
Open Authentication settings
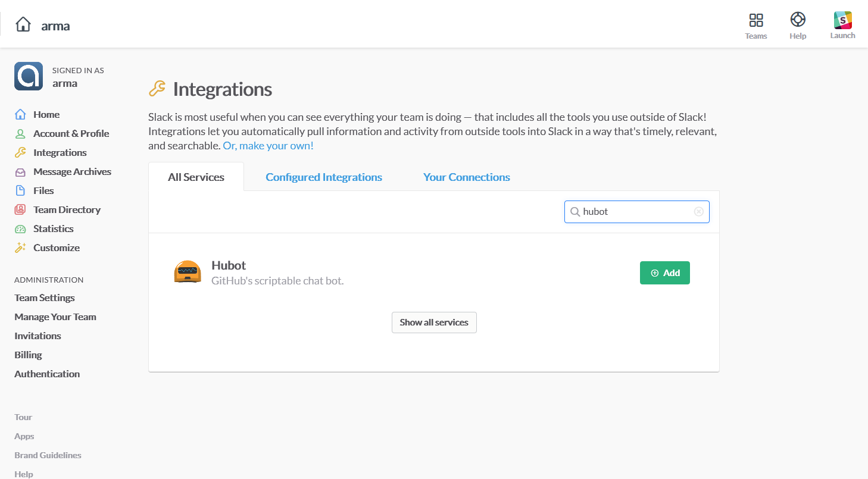(47, 374)
